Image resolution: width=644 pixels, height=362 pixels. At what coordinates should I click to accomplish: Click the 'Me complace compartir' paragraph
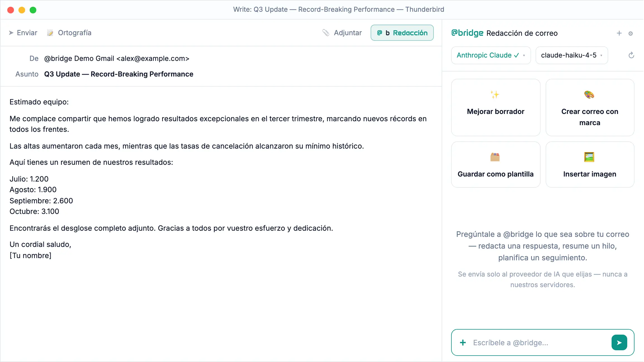(x=218, y=124)
